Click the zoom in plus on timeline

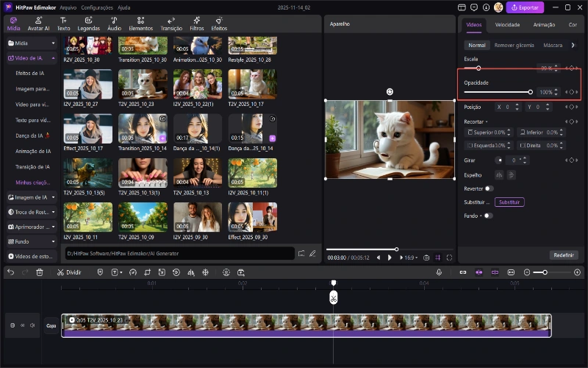coord(577,272)
